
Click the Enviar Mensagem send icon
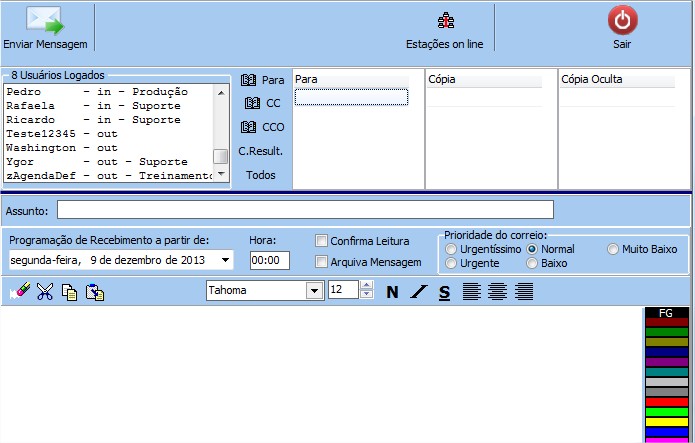click(45, 21)
